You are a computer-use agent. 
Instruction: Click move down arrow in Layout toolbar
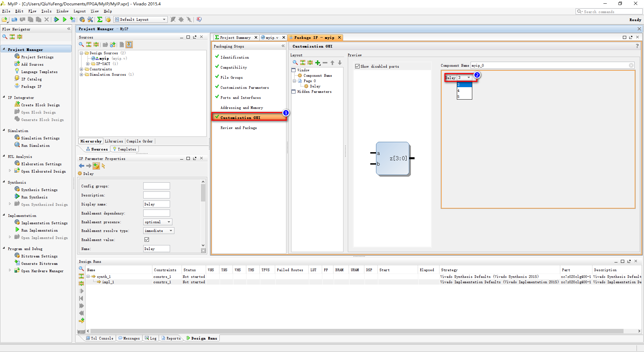coord(340,63)
